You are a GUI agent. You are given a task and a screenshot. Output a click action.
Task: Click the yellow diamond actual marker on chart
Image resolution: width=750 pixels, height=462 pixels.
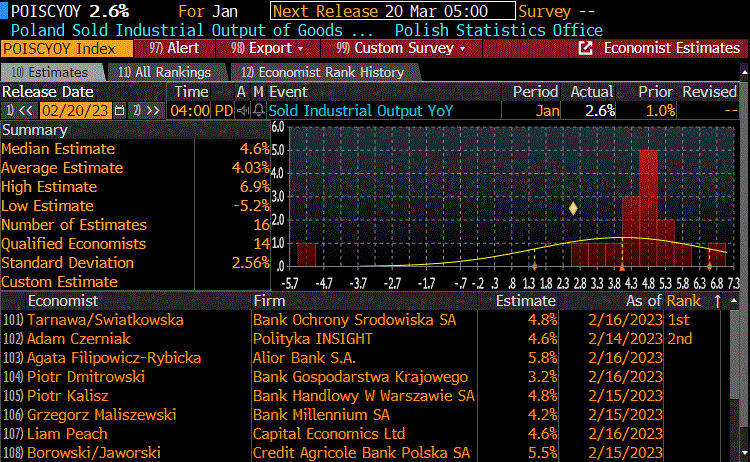(573, 209)
